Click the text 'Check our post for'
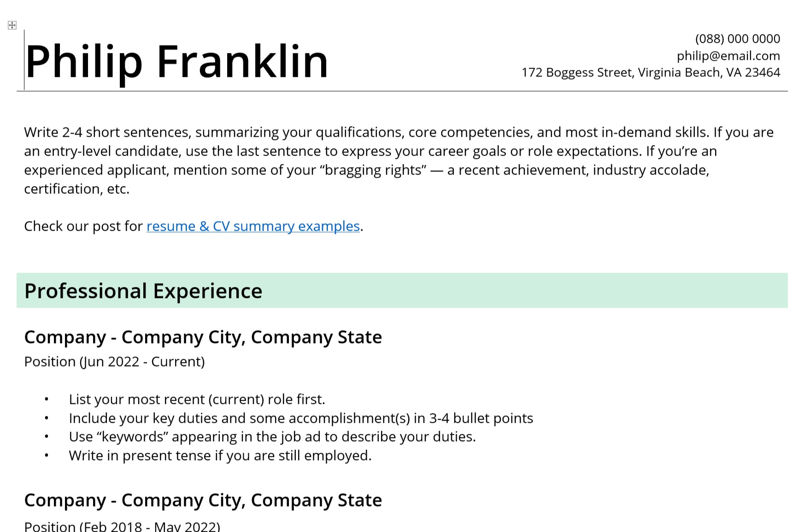 tap(84, 226)
